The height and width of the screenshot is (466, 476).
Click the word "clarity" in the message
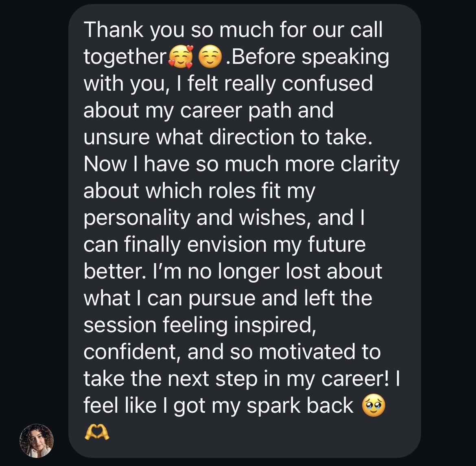[x=370, y=164]
